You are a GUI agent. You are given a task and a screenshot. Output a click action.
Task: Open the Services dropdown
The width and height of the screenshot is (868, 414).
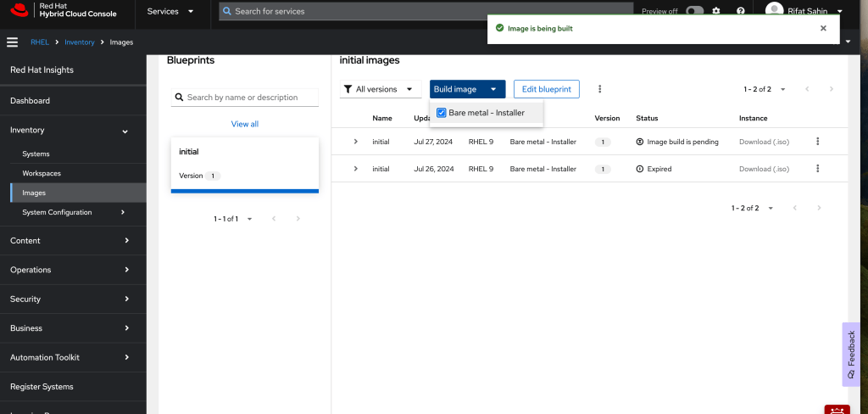170,11
